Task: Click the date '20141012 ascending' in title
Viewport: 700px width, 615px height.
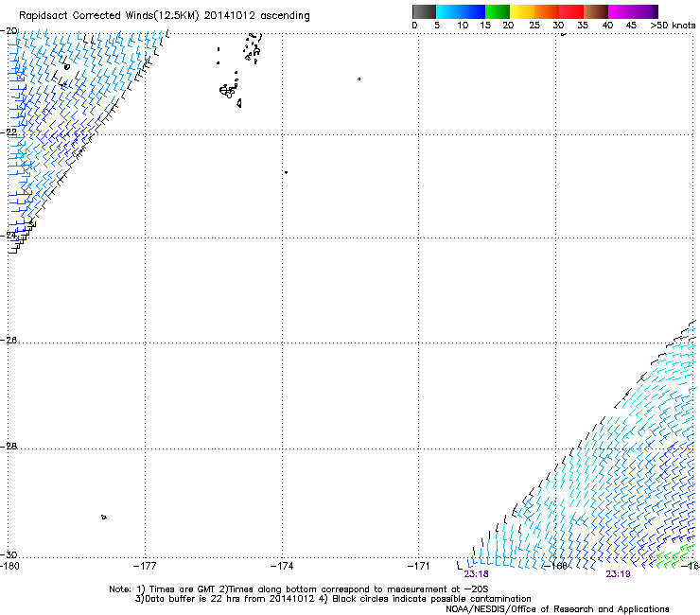Action: (x=256, y=16)
